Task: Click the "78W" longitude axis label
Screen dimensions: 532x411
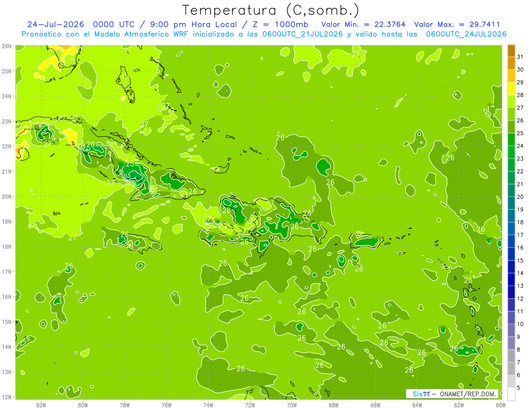Action: click(125, 405)
